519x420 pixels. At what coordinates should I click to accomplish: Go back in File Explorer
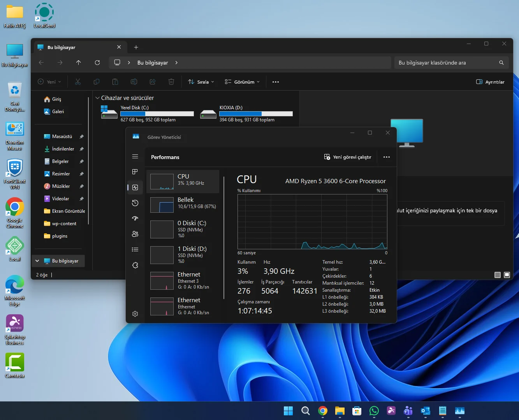[x=41, y=63]
